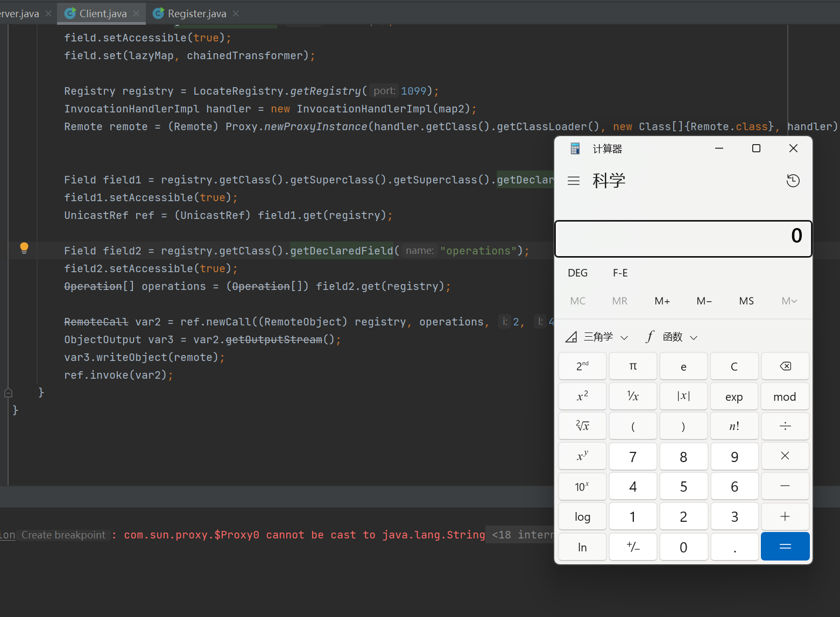The image size is (840, 617).
Task: Click the mod key
Action: pos(785,396)
